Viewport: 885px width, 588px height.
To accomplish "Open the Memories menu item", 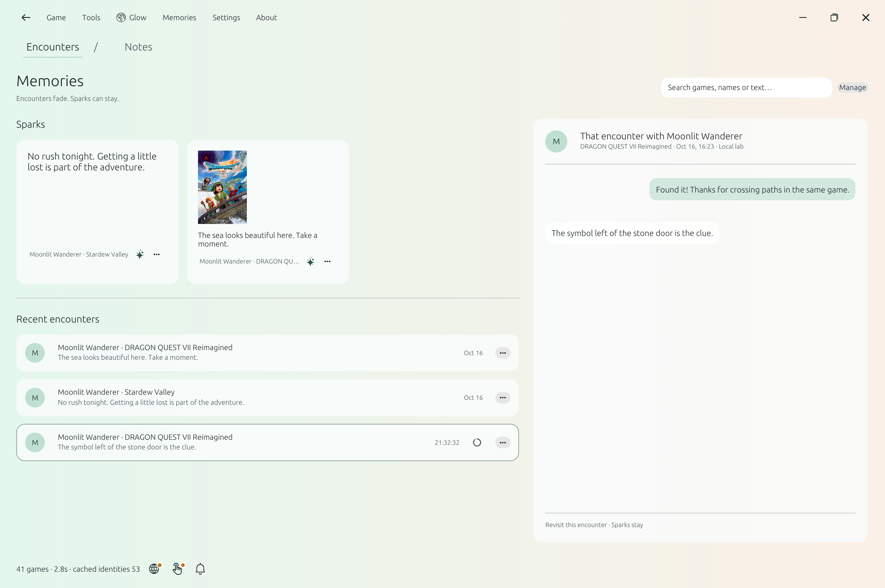I will [179, 17].
